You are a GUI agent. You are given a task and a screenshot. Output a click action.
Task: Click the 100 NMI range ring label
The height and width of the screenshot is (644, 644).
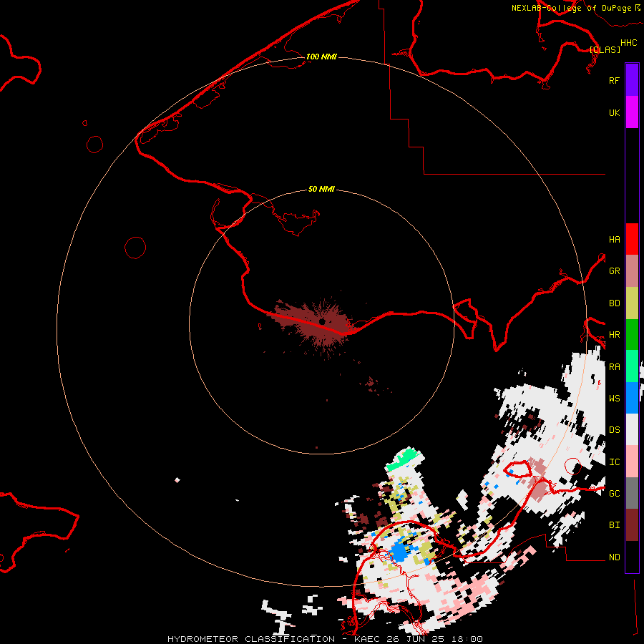coord(321,57)
